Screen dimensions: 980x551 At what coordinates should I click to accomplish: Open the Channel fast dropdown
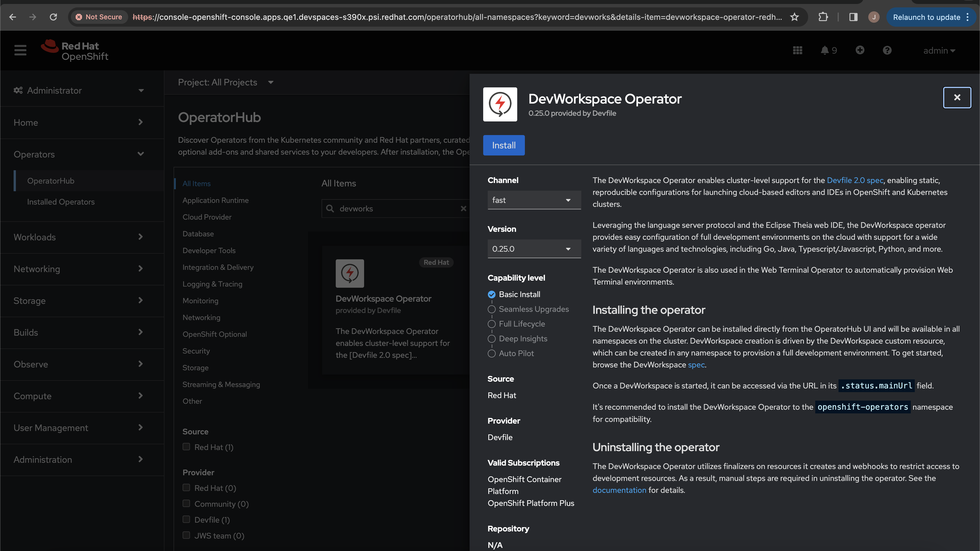(534, 200)
